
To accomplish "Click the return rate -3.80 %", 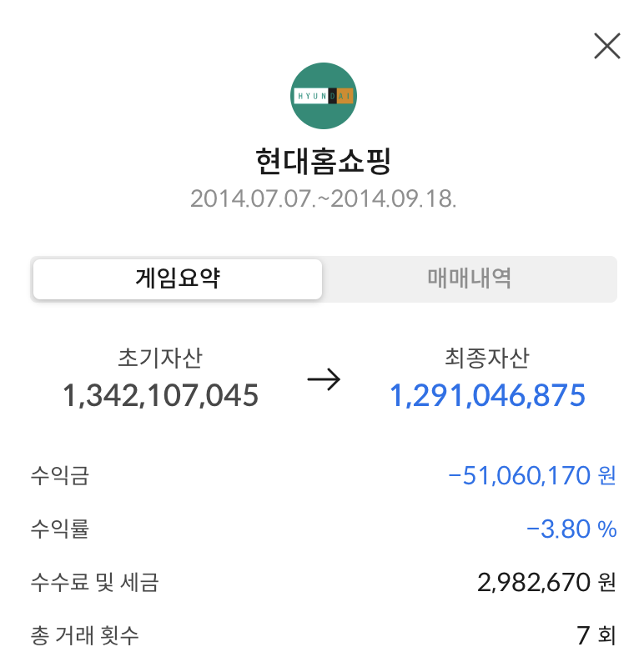I will (x=571, y=529).
